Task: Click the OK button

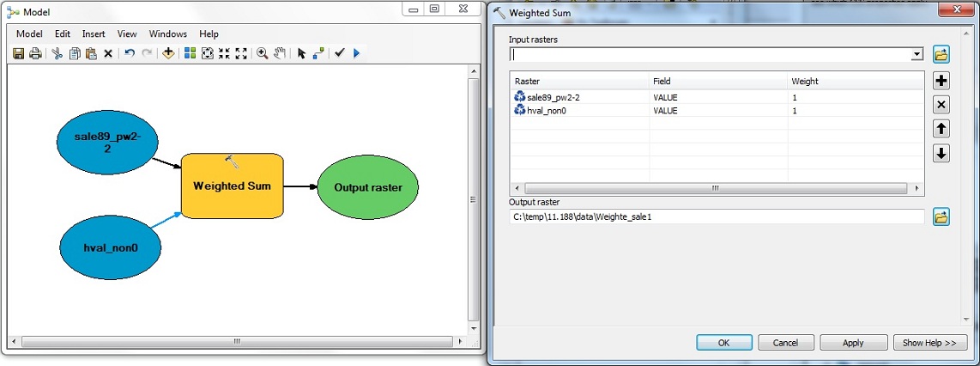Action: (723, 343)
